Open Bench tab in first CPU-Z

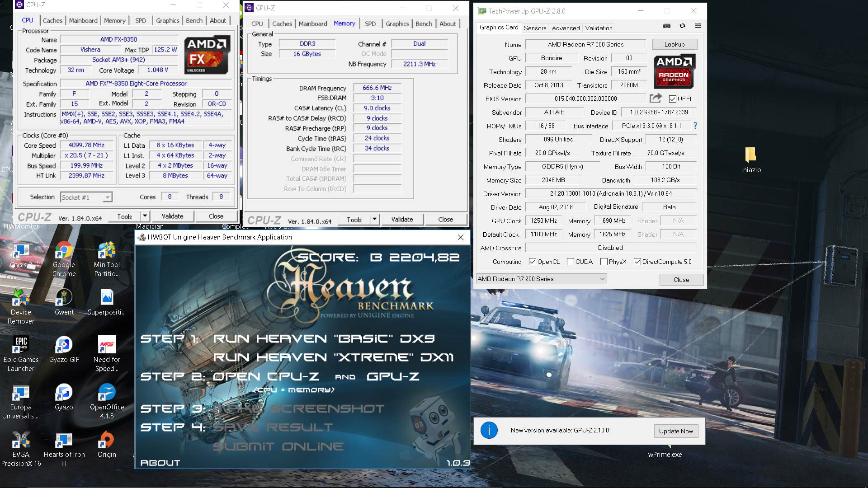[x=194, y=20]
